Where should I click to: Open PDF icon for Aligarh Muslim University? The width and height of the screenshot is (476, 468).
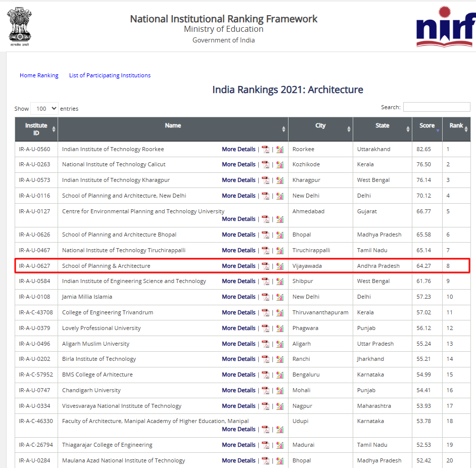coord(266,344)
